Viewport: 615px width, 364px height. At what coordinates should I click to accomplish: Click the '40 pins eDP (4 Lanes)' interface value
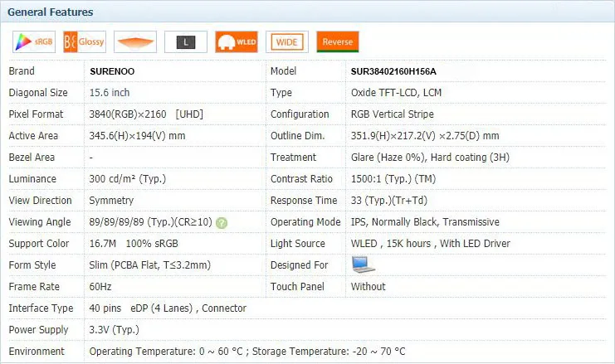[168, 308]
